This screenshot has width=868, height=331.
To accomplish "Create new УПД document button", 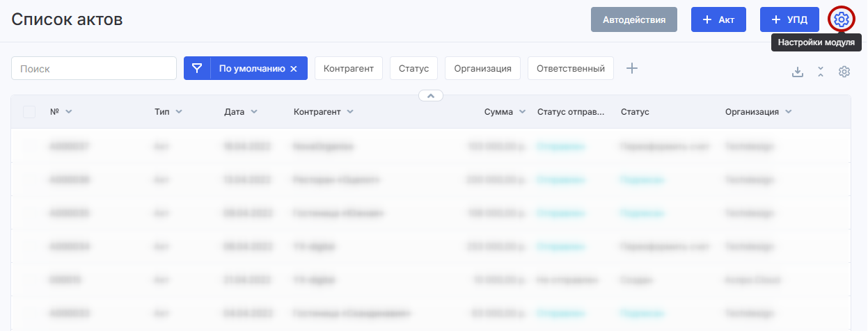I will click(789, 19).
